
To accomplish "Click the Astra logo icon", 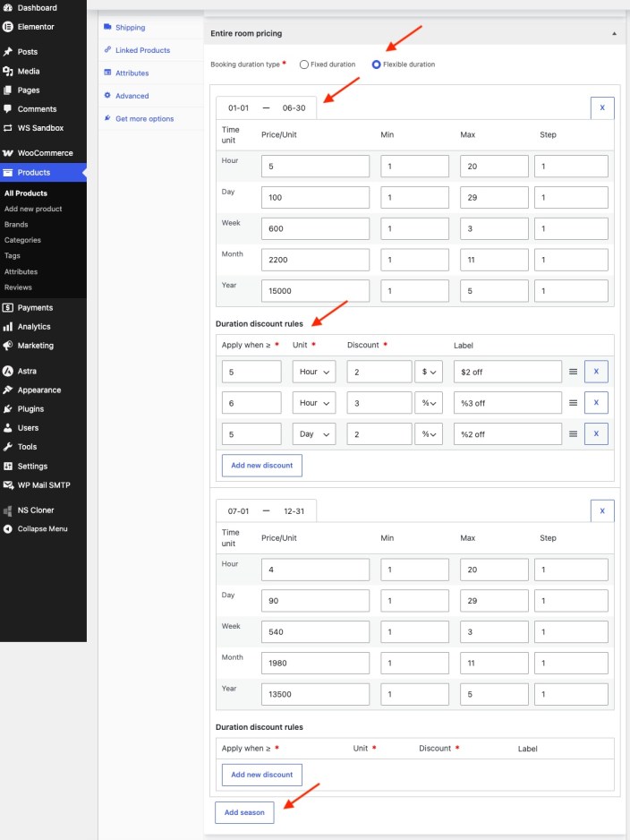I will tap(7, 371).
